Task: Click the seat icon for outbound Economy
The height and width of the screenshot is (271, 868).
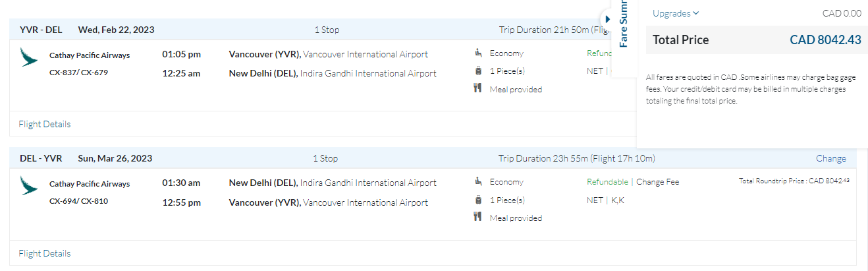Action: point(478,53)
